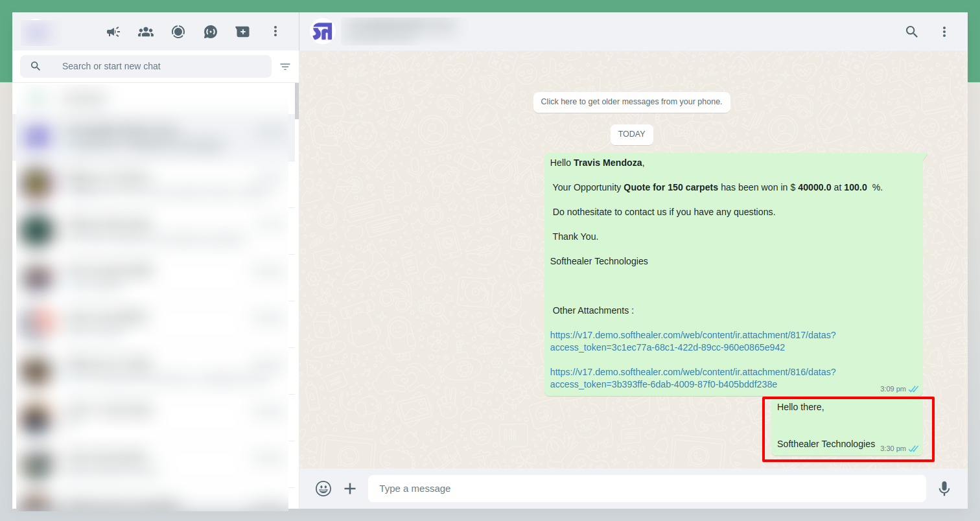Open conversation three-dot menu
The height and width of the screenshot is (521, 980).
coord(944,31)
